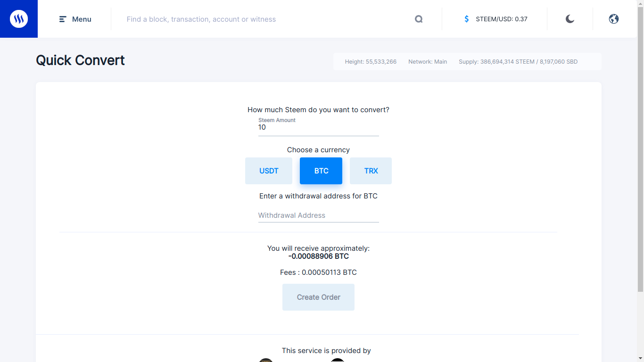Click the Fees : 0.00050113 BTC text
Screen dimensions: 644x362
coord(319,272)
